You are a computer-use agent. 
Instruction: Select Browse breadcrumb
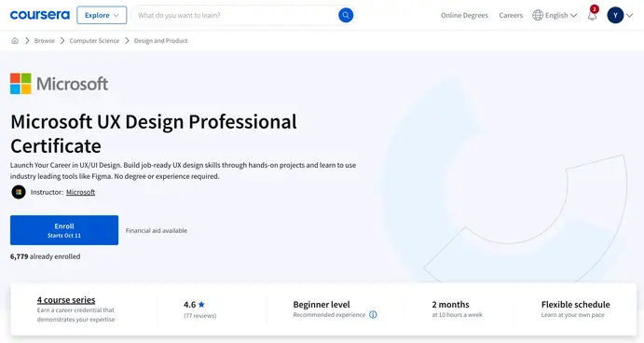45,41
